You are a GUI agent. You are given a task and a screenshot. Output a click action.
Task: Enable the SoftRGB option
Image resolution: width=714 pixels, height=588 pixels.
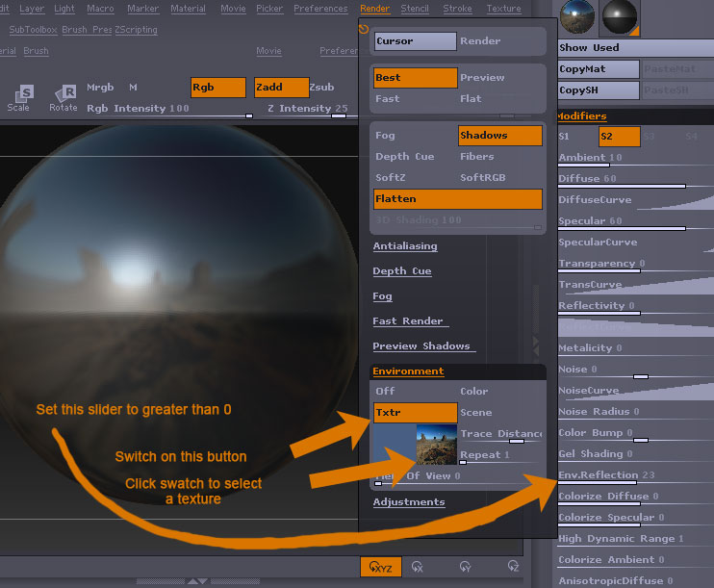pos(483,177)
